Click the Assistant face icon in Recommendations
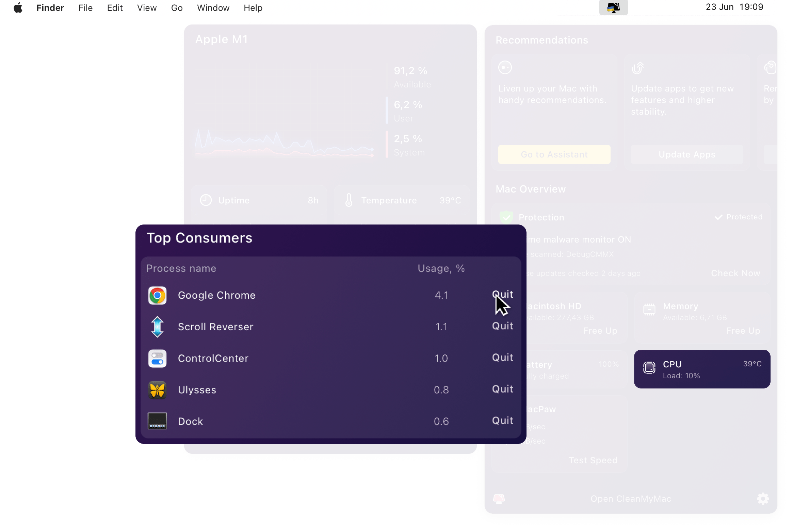Image resolution: width=793 pixels, height=532 pixels. point(505,67)
